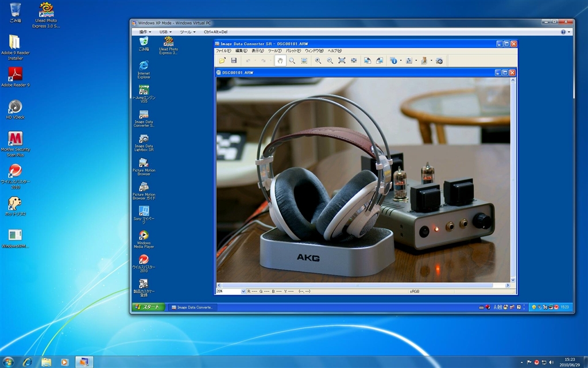The width and height of the screenshot is (588, 368).
Task: Open dropdown arrow next to adjustment palette icon
Action: click(416, 60)
